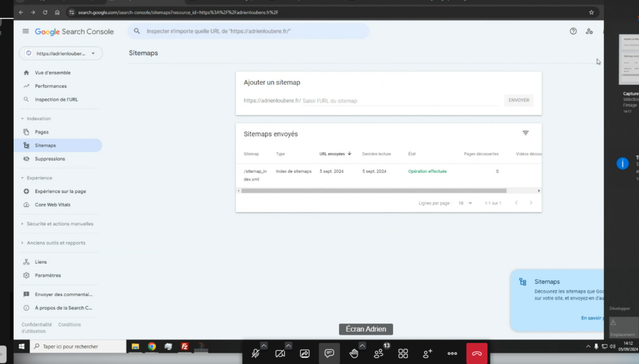Open the participants list icon
639x364 pixels.
[378, 353]
